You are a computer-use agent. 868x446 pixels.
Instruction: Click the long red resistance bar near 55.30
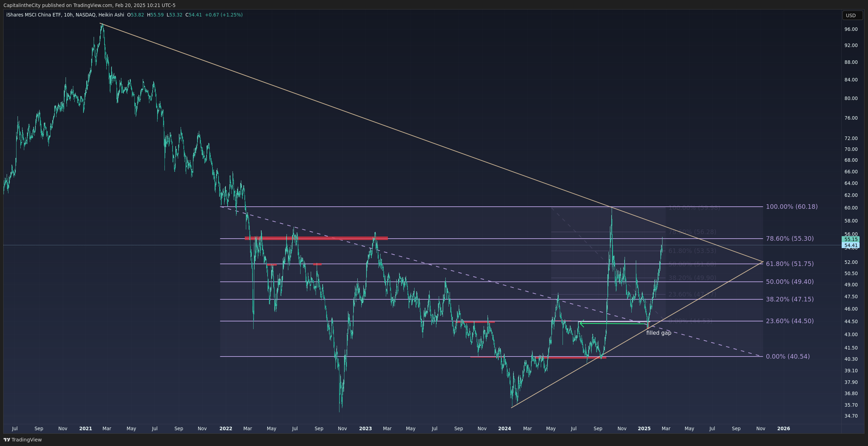click(x=316, y=238)
